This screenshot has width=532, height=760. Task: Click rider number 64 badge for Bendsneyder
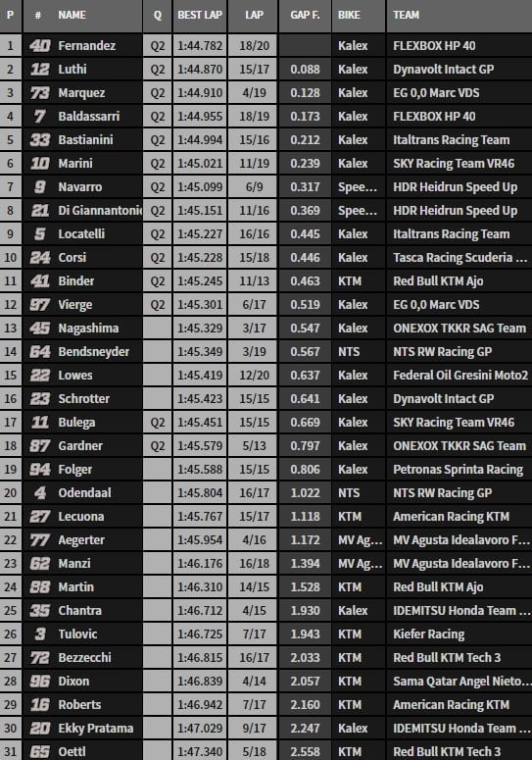40,351
